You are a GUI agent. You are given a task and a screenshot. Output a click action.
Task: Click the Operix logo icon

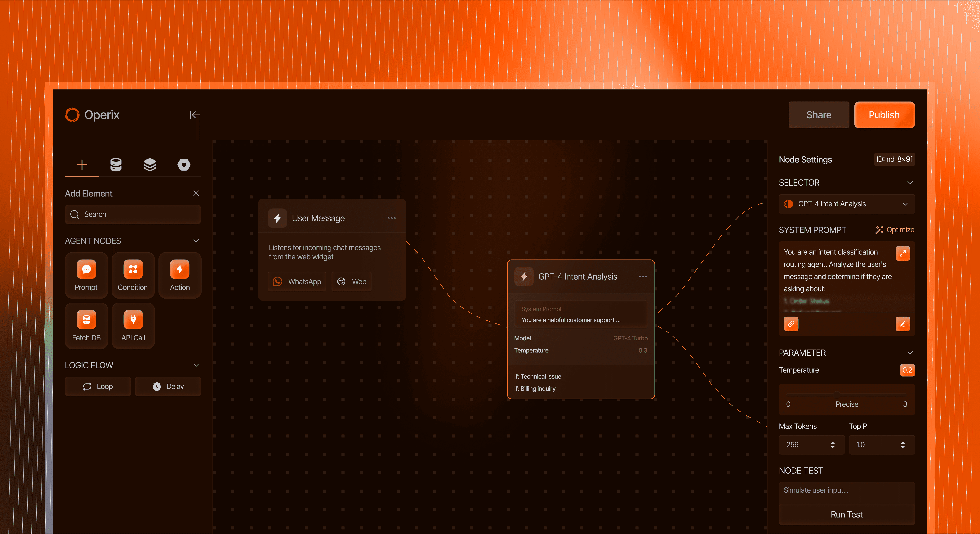click(x=72, y=115)
